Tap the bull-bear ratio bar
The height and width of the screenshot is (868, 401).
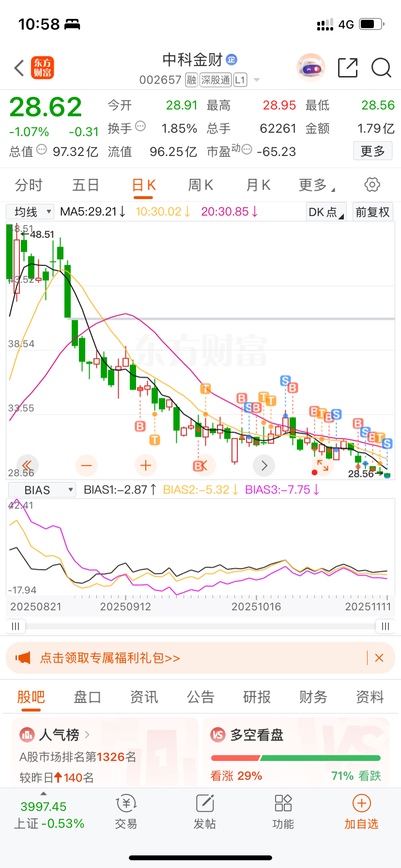[x=296, y=758]
